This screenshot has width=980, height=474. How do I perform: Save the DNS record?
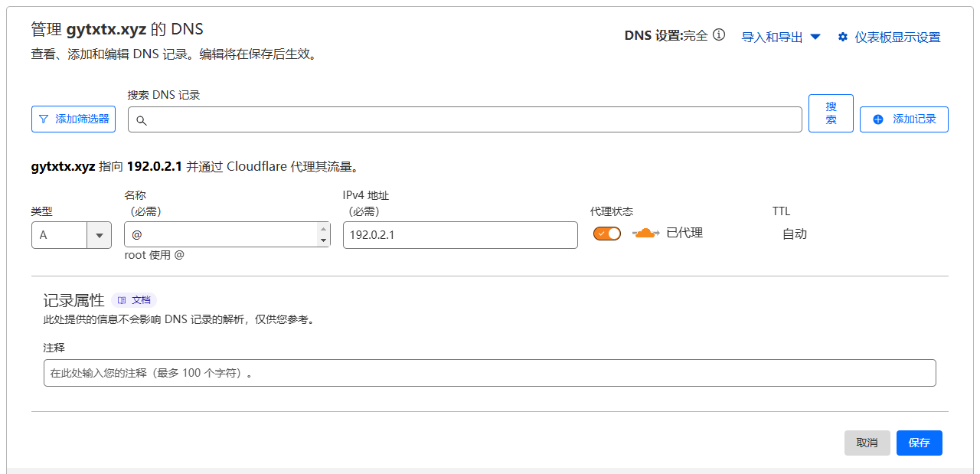919,443
